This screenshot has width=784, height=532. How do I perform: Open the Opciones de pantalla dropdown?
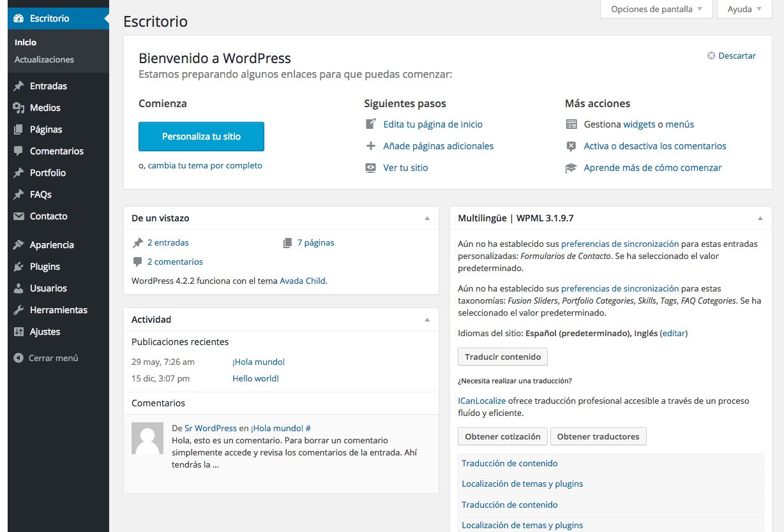[x=656, y=9]
